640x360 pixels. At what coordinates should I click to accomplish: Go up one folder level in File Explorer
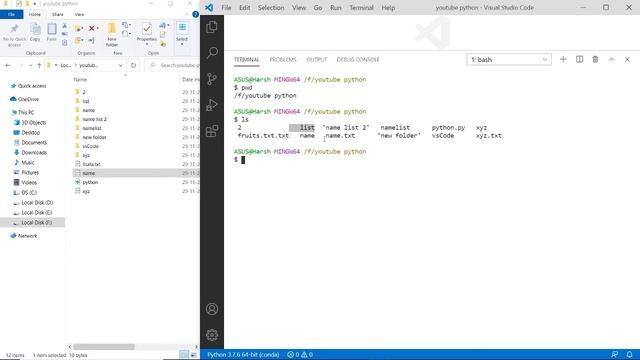tap(39, 65)
